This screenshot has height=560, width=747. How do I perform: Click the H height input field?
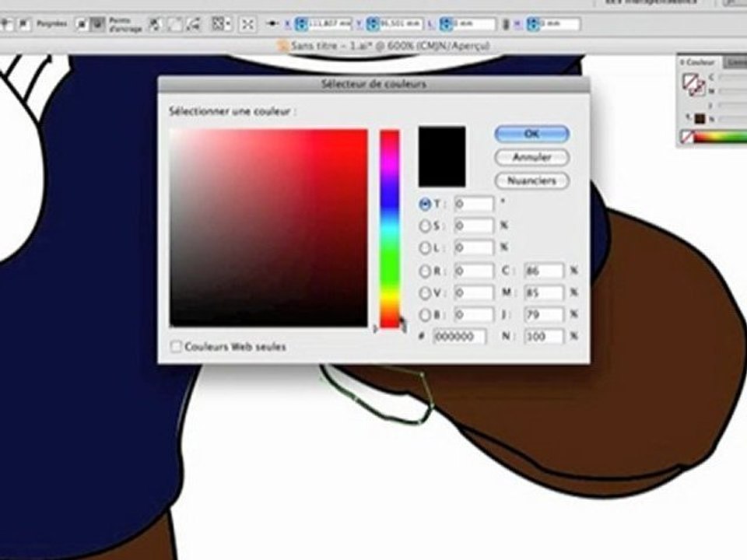pyautogui.click(x=559, y=24)
